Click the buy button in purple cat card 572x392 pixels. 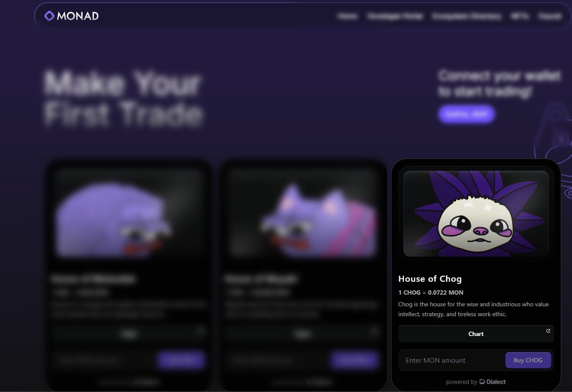click(354, 360)
